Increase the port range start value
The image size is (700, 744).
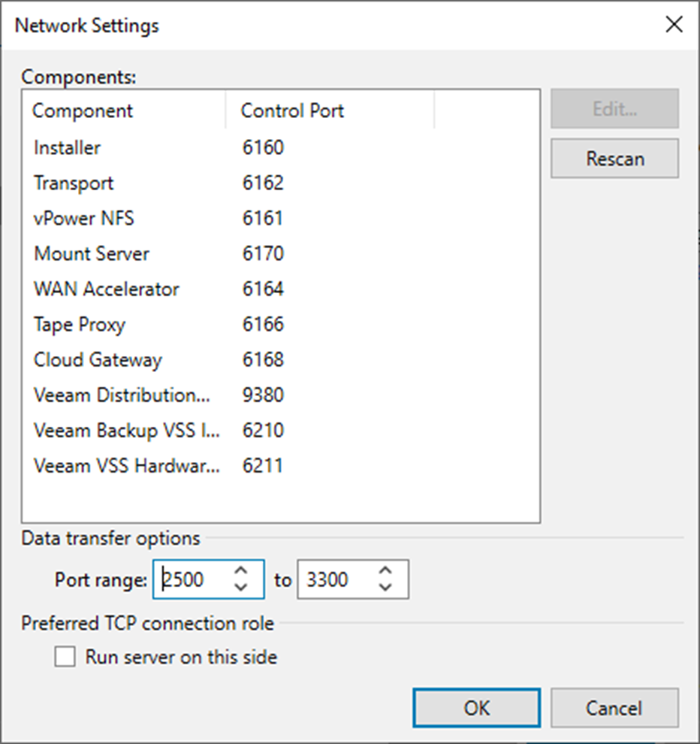pos(241,571)
